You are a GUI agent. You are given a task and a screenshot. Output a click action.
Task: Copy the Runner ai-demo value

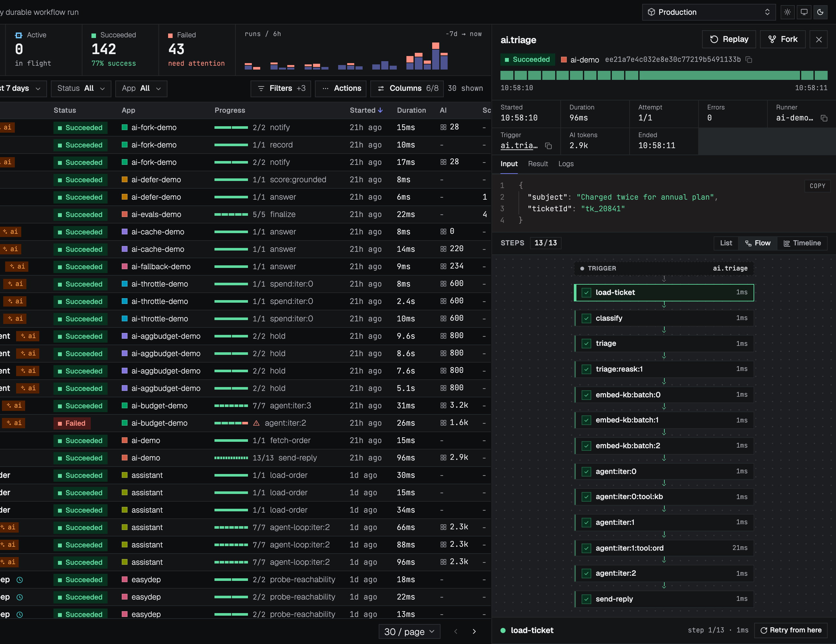point(824,118)
